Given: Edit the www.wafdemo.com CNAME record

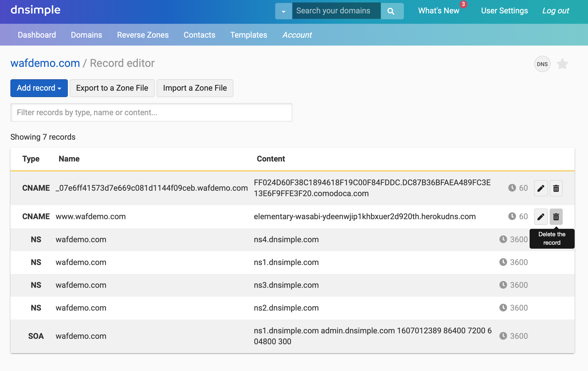Looking at the screenshot, I should click(x=541, y=217).
